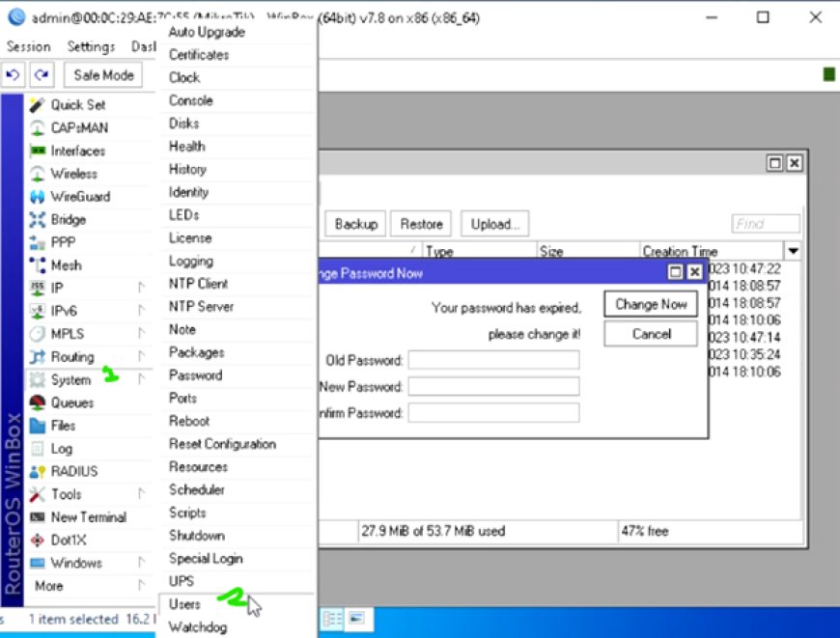This screenshot has width=840, height=638.
Task: Focus the Old Password field
Action: tap(493, 360)
